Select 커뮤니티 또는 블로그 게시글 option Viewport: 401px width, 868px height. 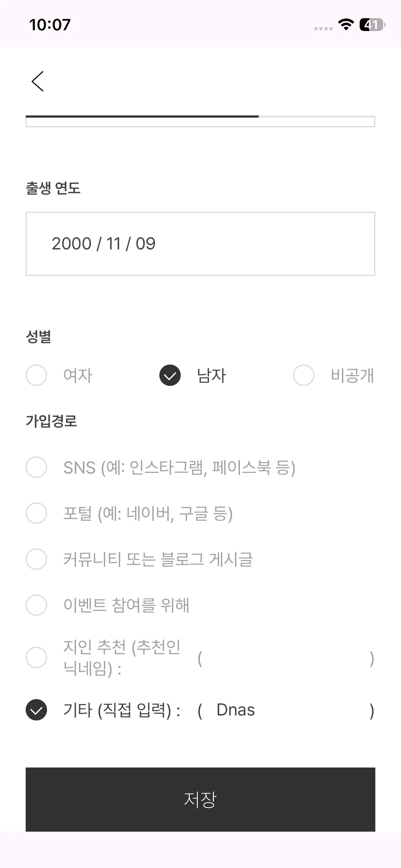[36, 559]
